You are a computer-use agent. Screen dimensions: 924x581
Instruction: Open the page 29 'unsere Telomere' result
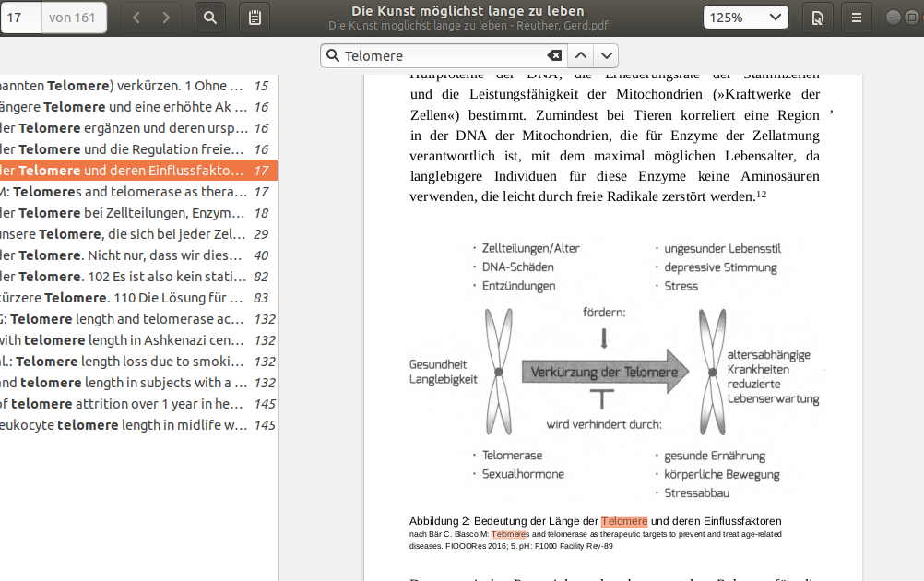pyautogui.click(x=138, y=234)
